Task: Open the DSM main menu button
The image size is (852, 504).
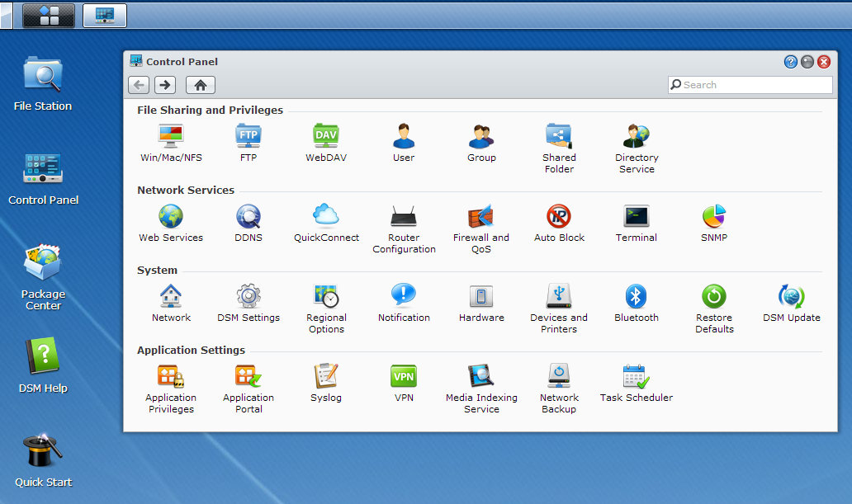Action: tap(49, 15)
